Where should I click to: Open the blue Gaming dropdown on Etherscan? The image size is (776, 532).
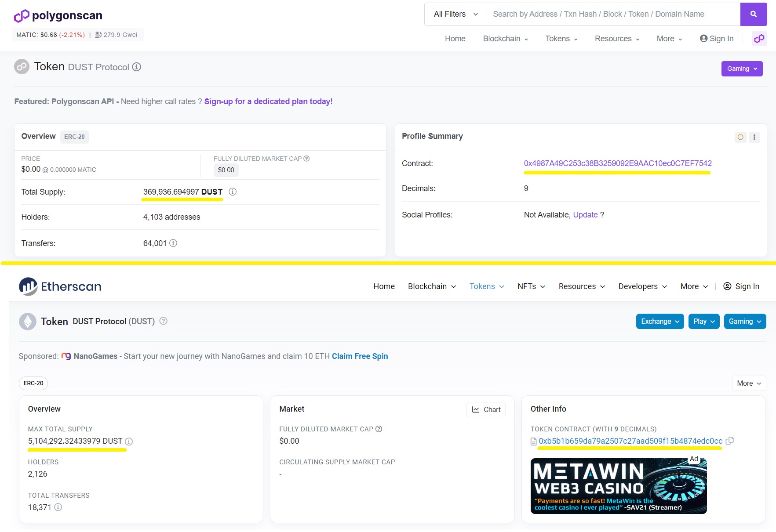[745, 321]
